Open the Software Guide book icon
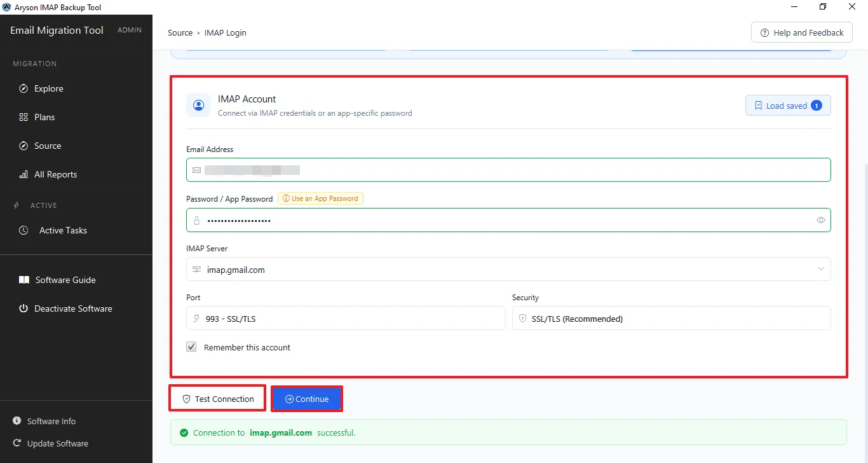 pos(24,280)
